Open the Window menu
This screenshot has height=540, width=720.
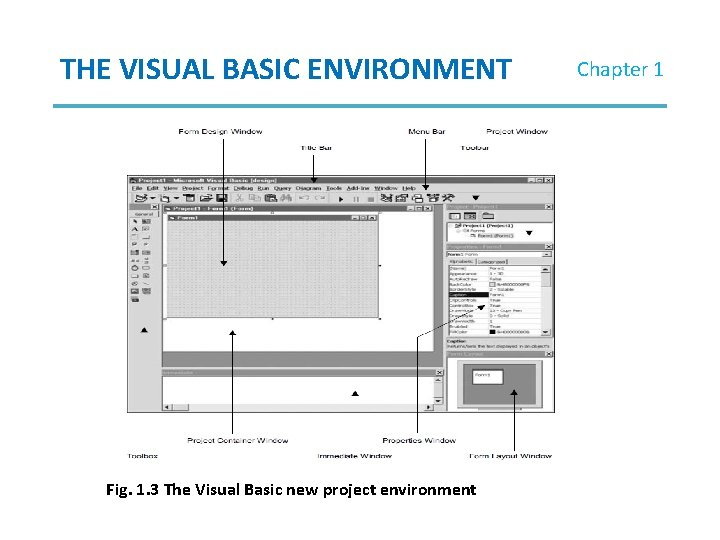pyautogui.click(x=386, y=188)
